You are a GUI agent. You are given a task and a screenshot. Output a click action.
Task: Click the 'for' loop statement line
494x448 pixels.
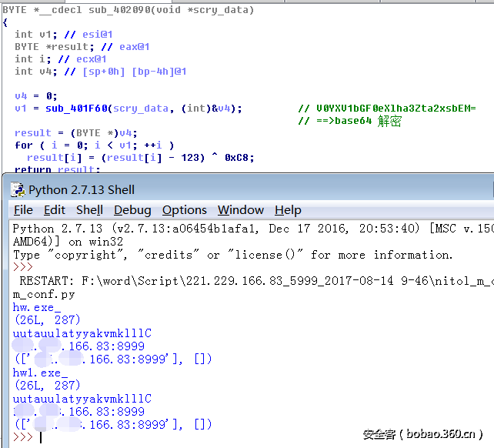click(x=94, y=145)
